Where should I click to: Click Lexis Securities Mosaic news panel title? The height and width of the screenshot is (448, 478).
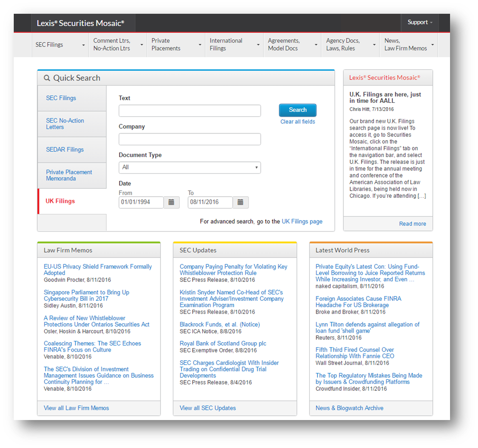click(384, 78)
